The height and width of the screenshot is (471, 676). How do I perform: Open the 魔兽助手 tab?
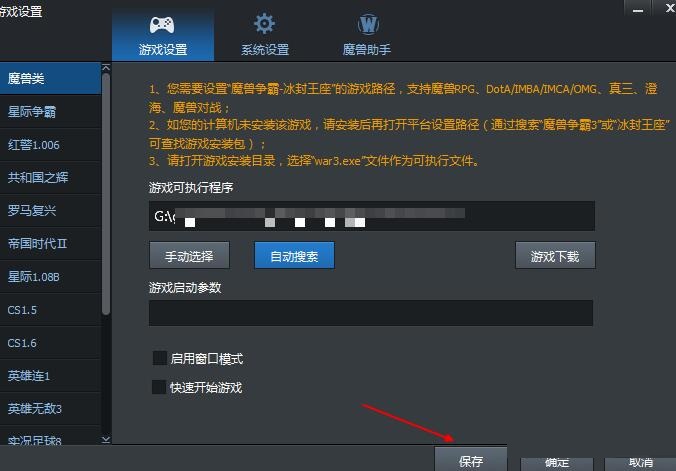[x=367, y=35]
